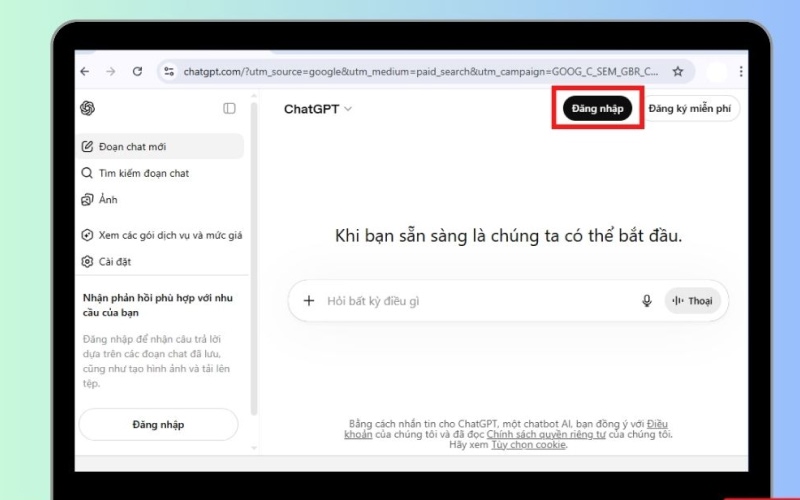Open site settings icon in address bar

[169, 71]
